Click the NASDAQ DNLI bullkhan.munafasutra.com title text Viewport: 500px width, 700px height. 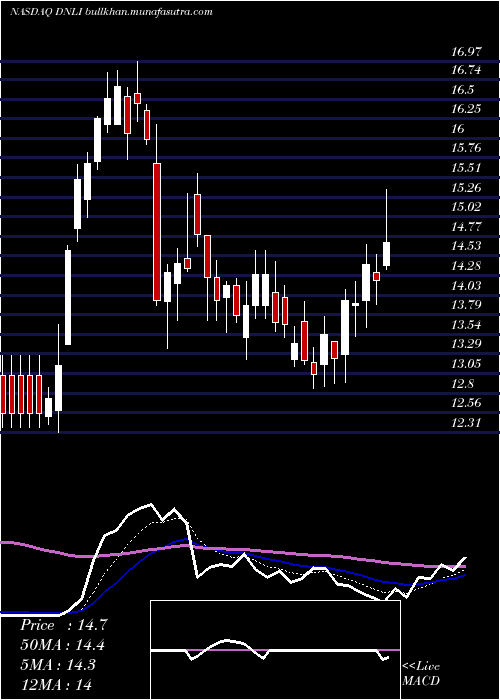pos(111,12)
